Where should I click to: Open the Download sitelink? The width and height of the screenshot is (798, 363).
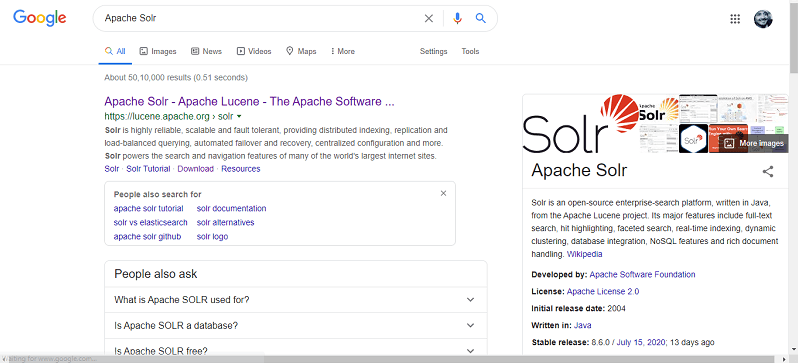(195, 169)
